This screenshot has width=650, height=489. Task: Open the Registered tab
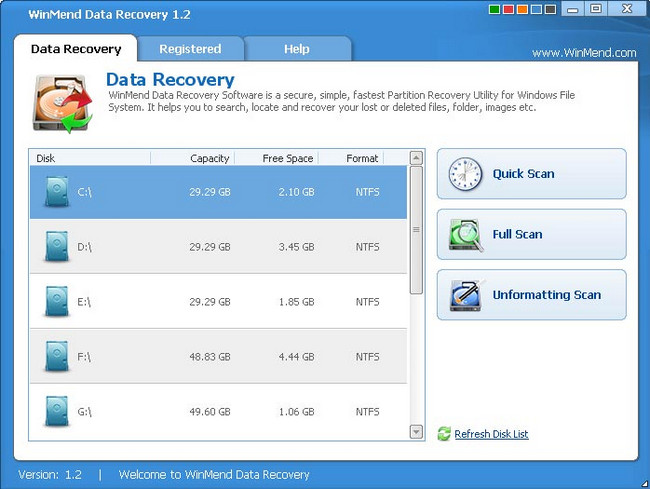pos(190,49)
